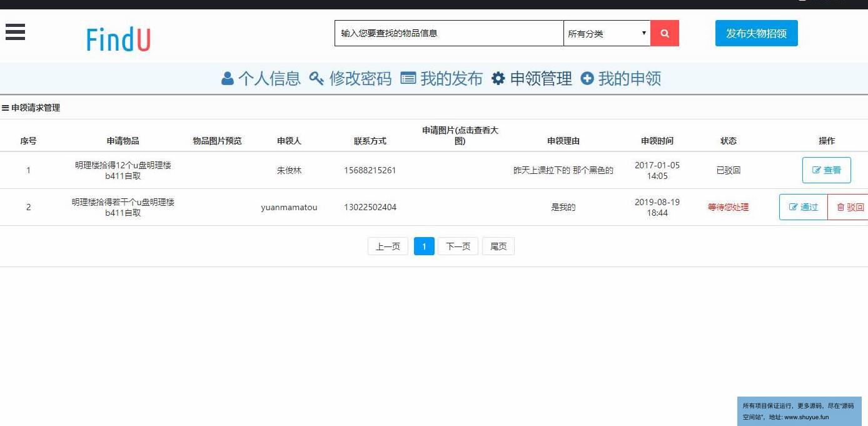This screenshot has width=868, height=426.
Task: Open the 个人信息 tab
Action: pos(261,78)
